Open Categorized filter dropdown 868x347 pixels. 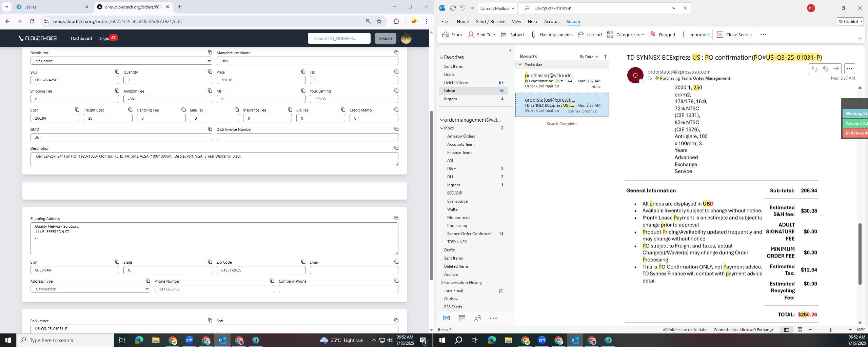tap(626, 35)
